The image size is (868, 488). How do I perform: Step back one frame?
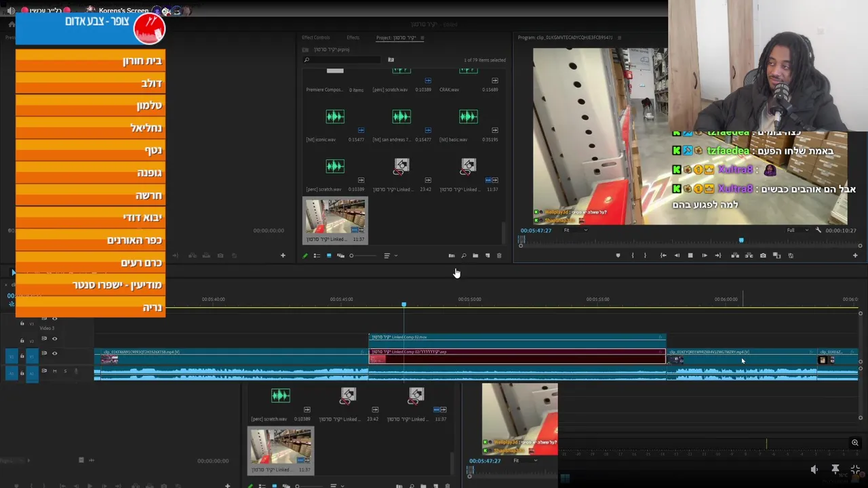(x=677, y=256)
